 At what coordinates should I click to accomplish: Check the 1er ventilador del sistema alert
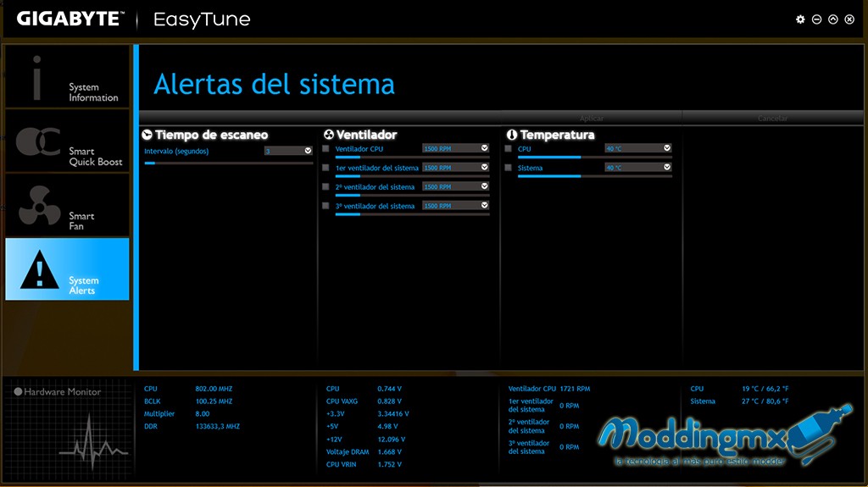pyautogui.click(x=325, y=167)
